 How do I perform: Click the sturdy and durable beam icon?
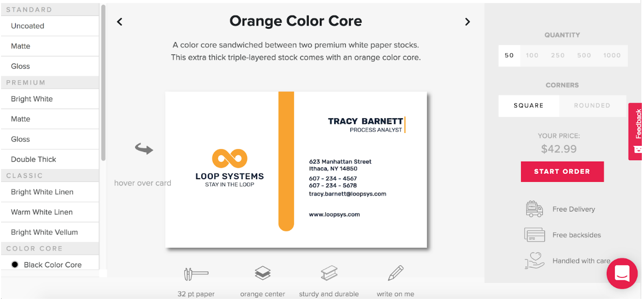coord(329,273)
